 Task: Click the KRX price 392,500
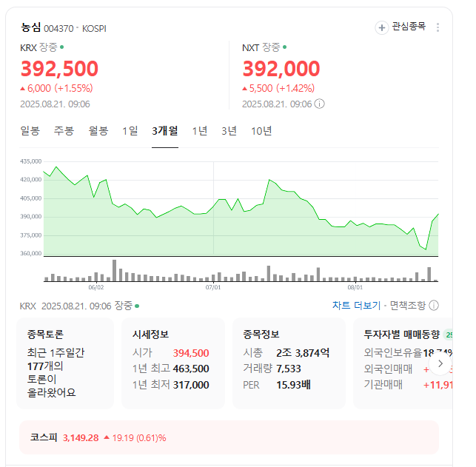[x=59, y=69]
